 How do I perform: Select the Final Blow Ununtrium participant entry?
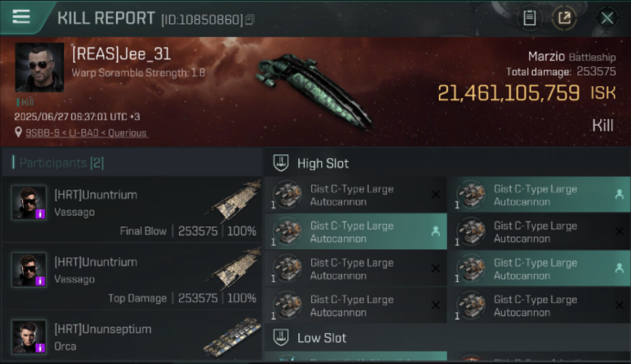coord(132,209)
